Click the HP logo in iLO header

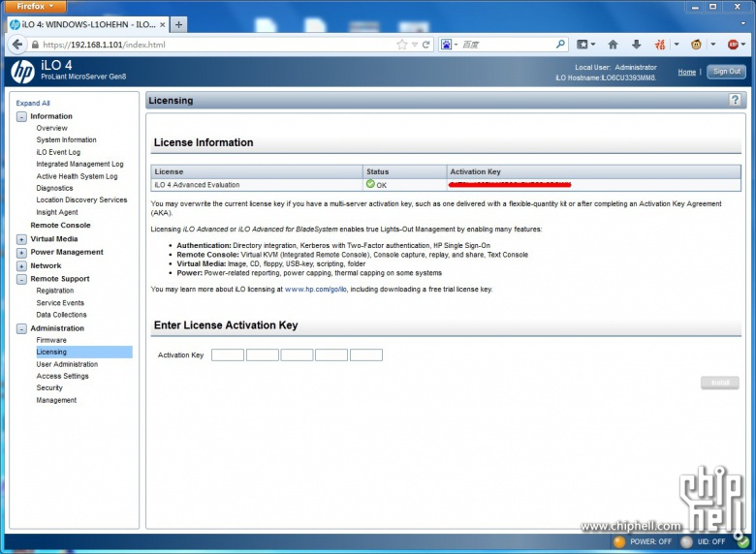tap(22, 72)
